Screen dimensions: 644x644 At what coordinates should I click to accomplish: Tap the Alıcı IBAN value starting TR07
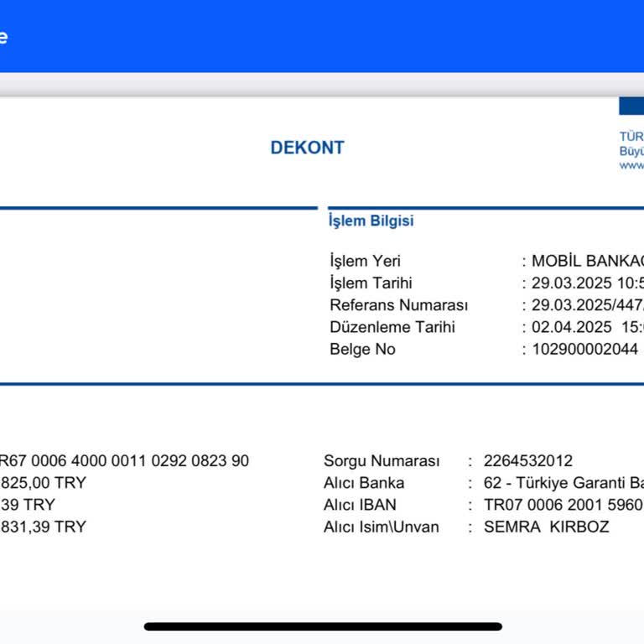[563, 505]
